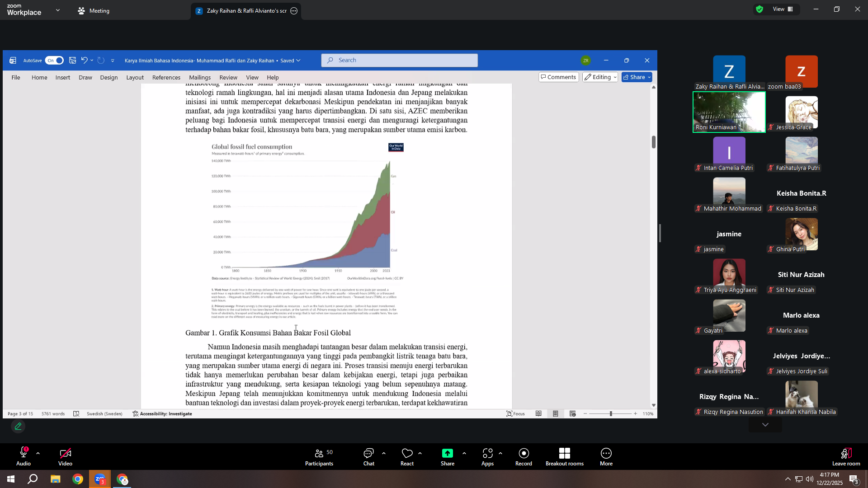Click the scroll-down arrow of Word document
The image size is (868, 488).
(x=654, y=405)
